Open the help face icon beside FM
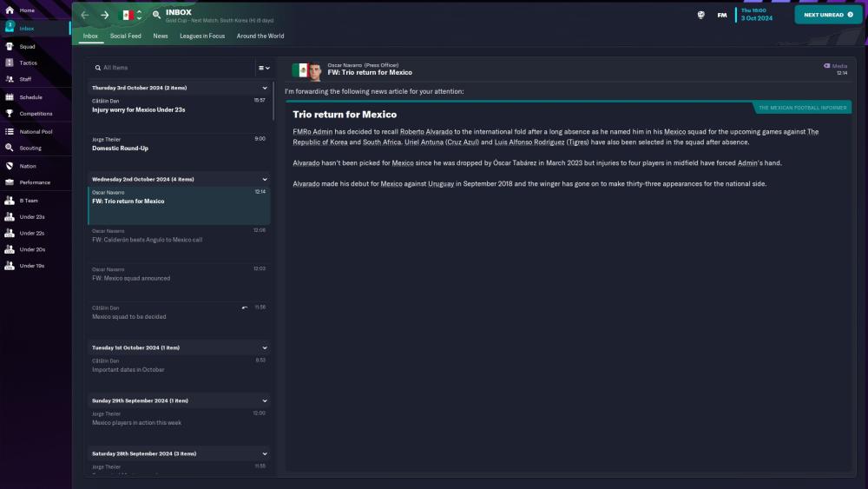The height and width of the screenshot is (489, 868). tap(700, 15)
